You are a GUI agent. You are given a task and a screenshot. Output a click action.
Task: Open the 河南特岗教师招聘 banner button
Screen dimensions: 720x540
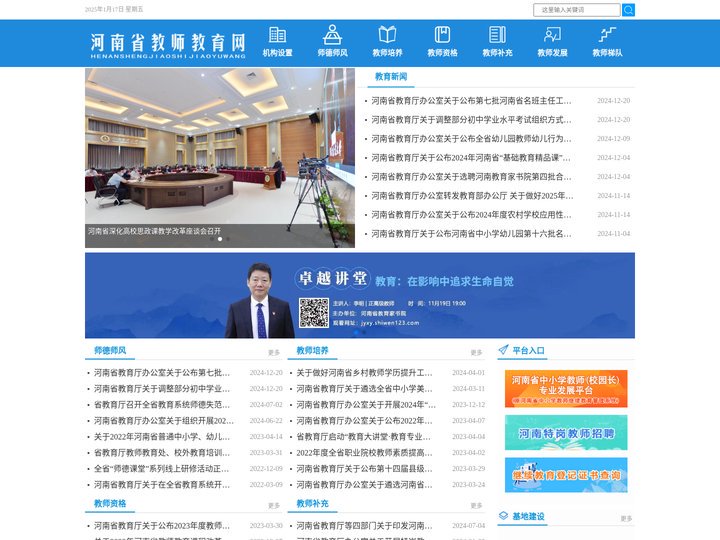tap(566, 433)
